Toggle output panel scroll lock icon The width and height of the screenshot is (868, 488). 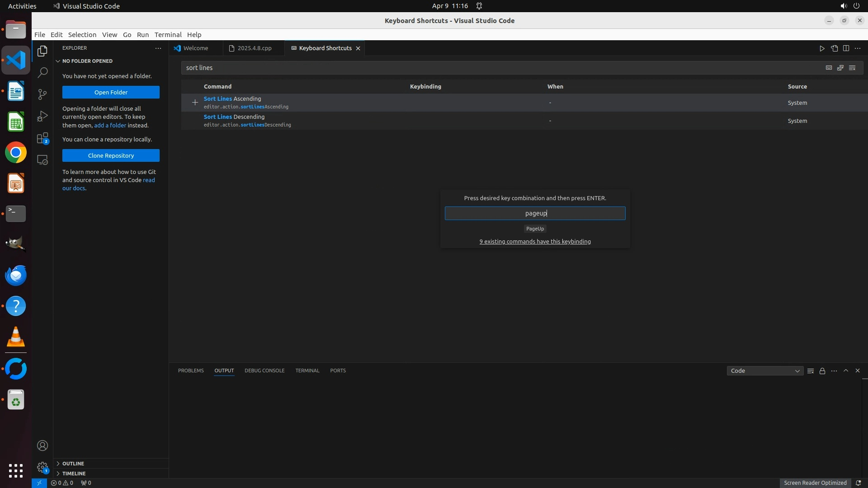point(822,371)
